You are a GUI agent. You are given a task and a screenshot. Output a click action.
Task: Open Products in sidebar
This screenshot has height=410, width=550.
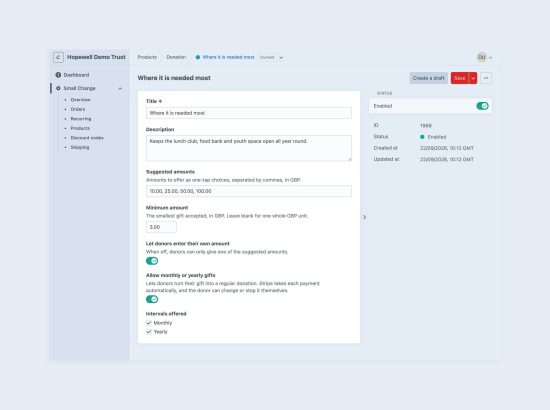pos(80,128)
